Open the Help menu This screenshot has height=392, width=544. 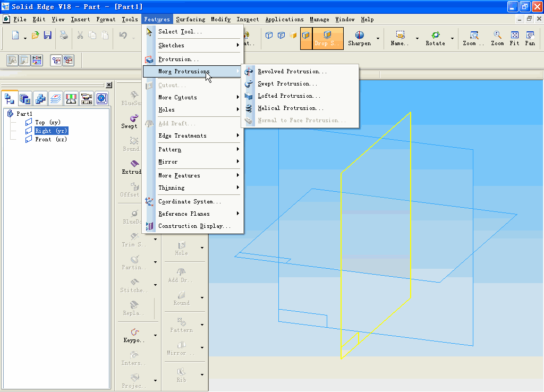point(367,20)
